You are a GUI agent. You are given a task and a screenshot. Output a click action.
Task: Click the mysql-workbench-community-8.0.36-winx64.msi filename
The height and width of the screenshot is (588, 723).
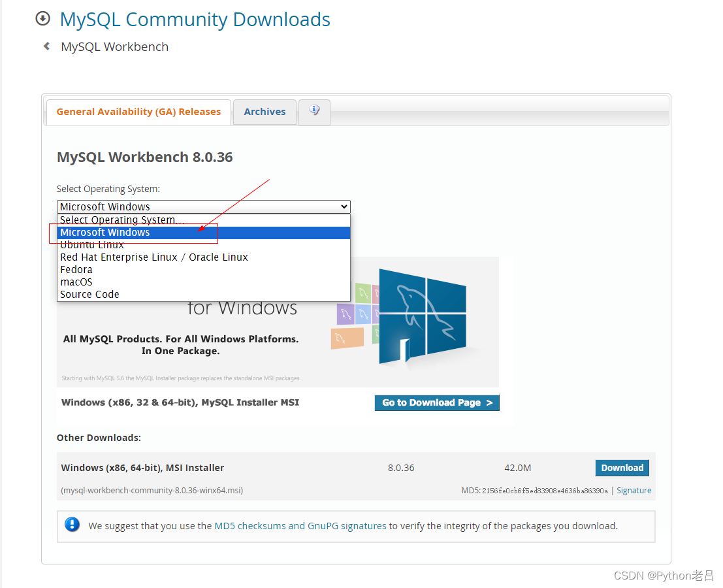pos(152,490)
